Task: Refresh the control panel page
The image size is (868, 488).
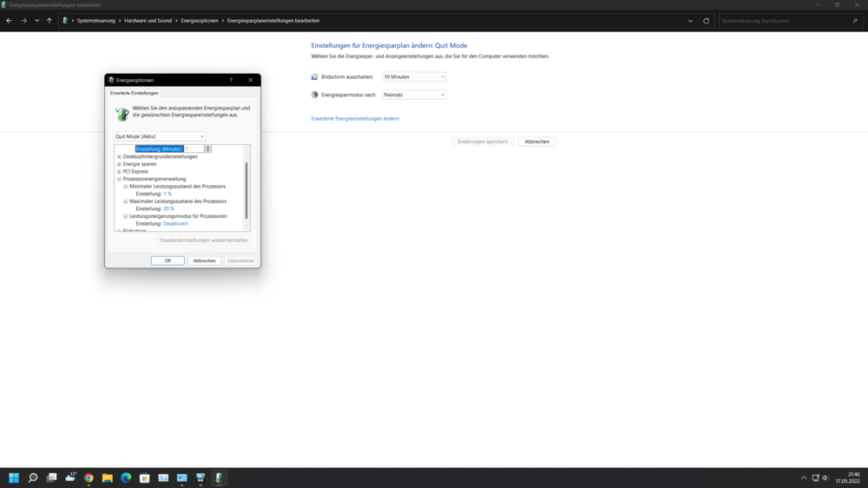Action: coord(706,21)
